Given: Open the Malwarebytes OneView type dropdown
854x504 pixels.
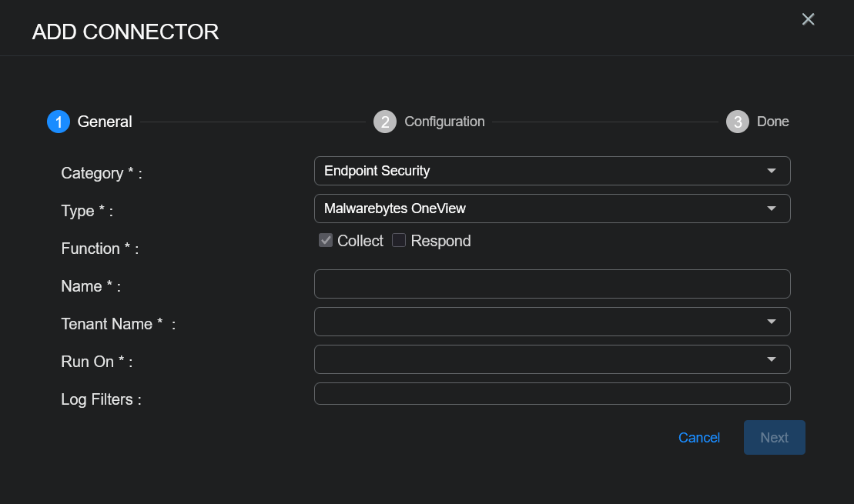Looking at the screenshot, I should [x=551, y=209].
